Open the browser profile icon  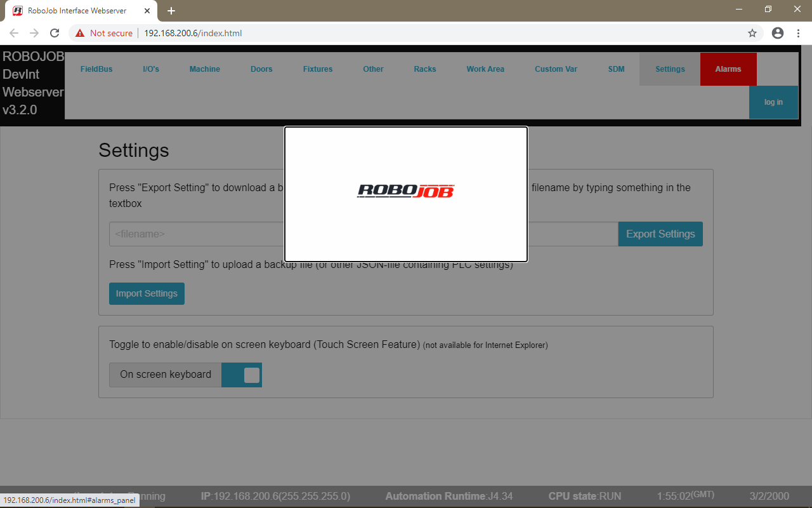point(778,33)
